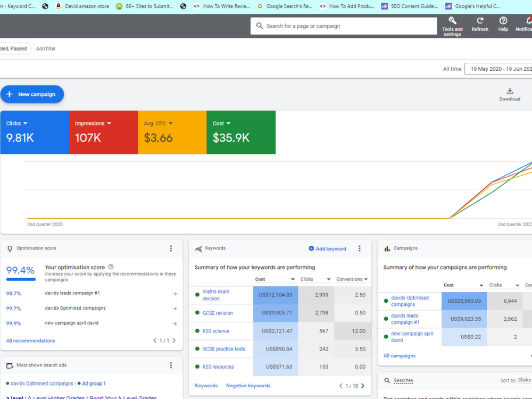Select the green Cost metric tile
532x399 pixels.
241,132
